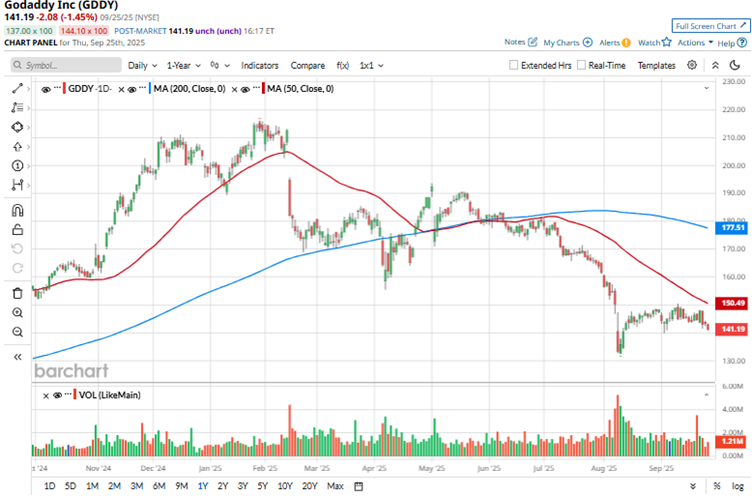Undo the last chart action
This screenshot has width=752, height=496.
(x=17, y=249)
